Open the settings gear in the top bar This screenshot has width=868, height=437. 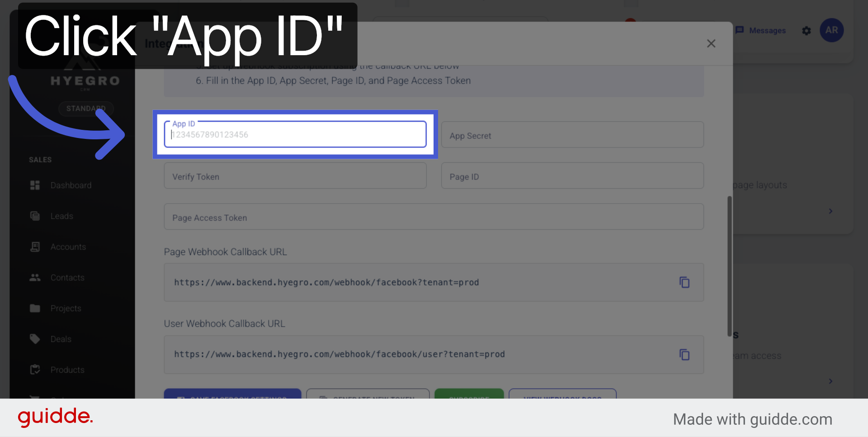click(807, 30)
